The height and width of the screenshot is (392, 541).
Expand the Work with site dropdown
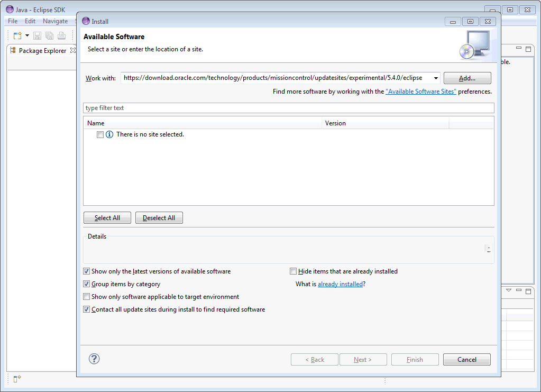[x=436, y=78]
